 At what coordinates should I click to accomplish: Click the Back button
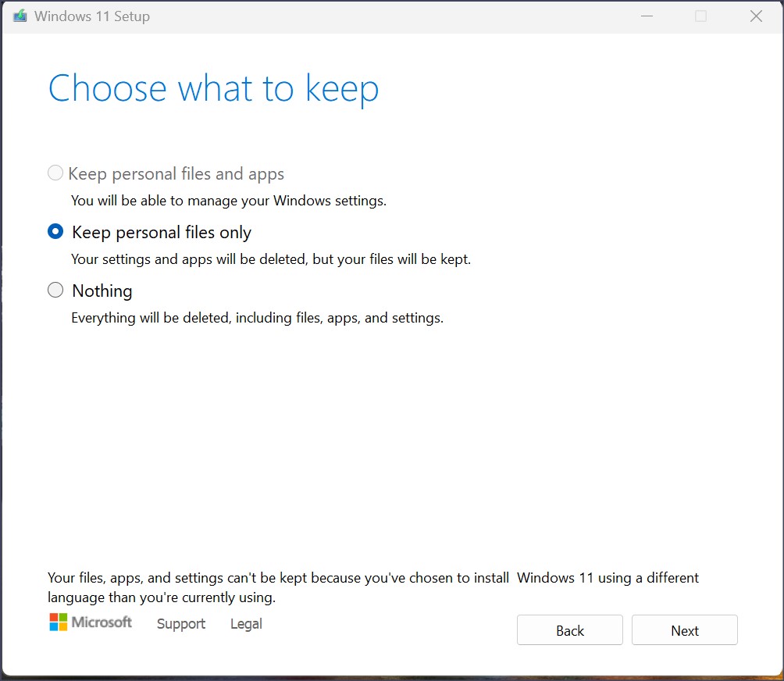(570, 630)
